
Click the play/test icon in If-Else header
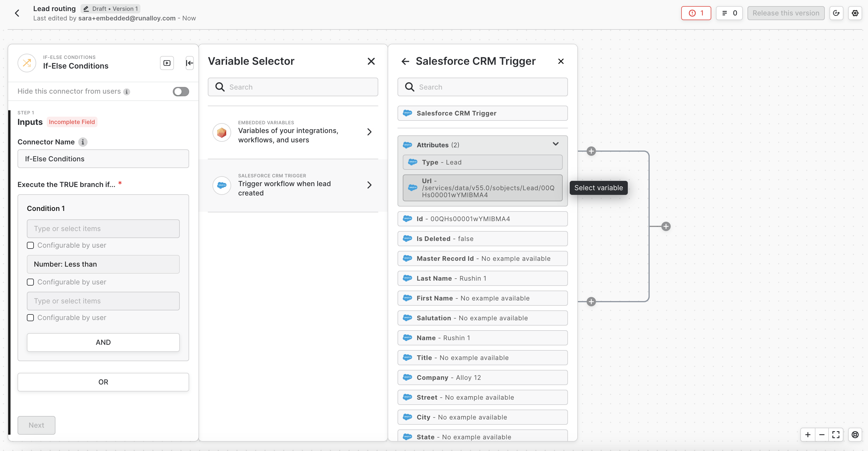(x=167, y=63)
